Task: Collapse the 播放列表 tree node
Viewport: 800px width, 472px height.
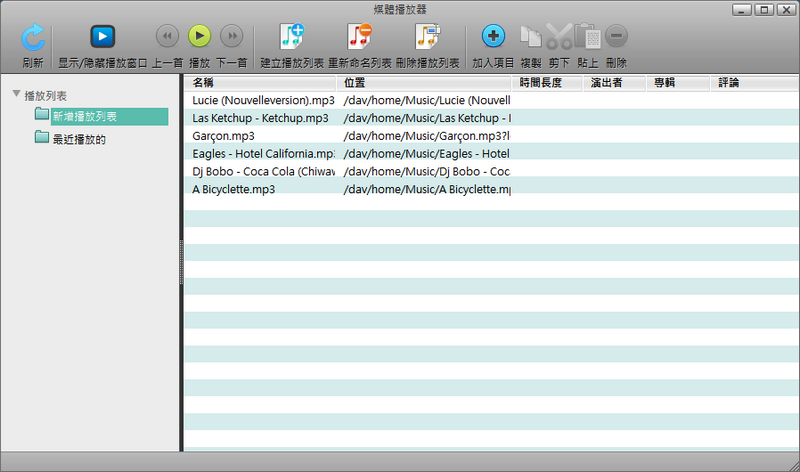Action: pos(17,95)
